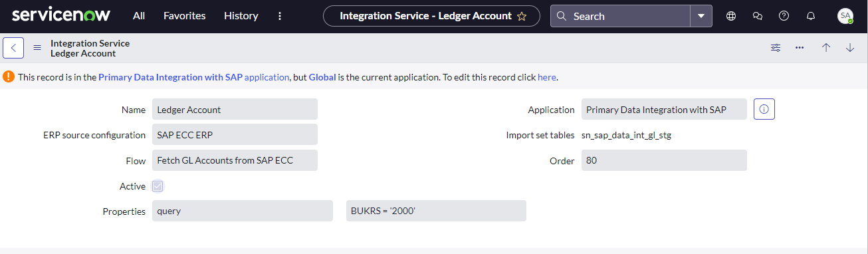Open the help question mark icon
The width and height of the screenshot is (868, 254).
click(x=784, y=16)
